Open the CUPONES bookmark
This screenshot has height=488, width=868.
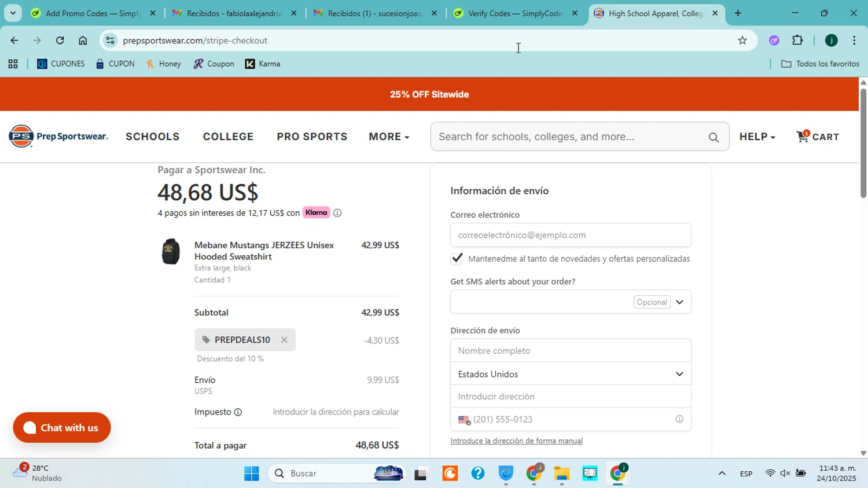(x=61, y=64)
